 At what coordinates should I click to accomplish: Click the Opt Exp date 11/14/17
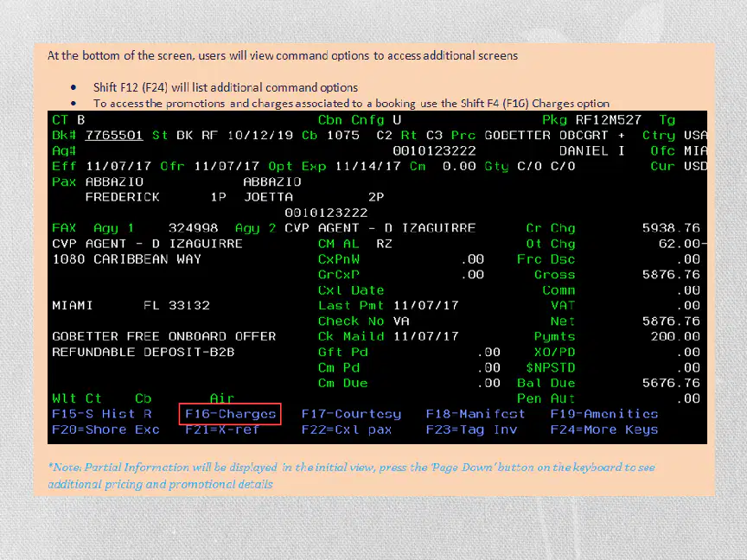pyautogui.click(x=367, y=166)
